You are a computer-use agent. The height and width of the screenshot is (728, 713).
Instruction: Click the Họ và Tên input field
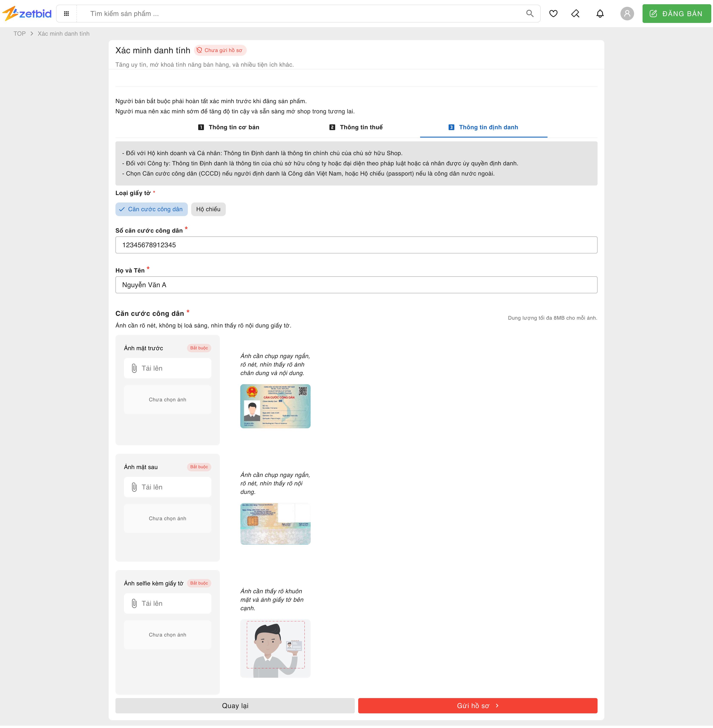coord(356,285)
